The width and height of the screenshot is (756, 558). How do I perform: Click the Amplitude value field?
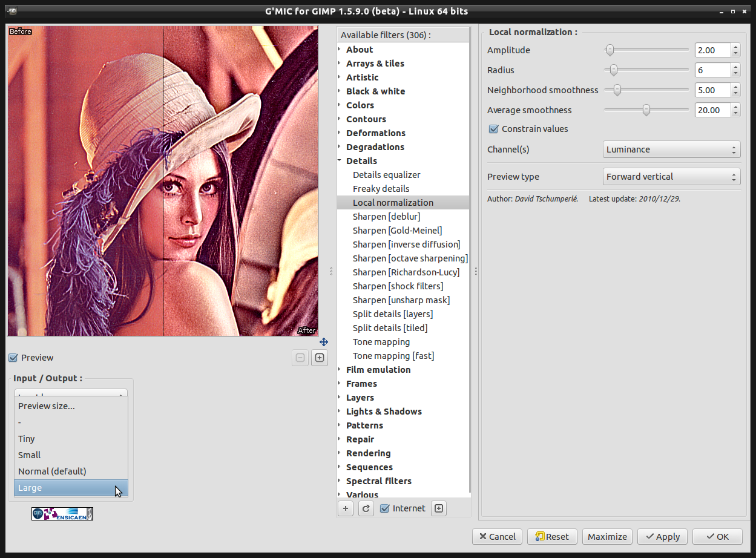pos(712,50)
